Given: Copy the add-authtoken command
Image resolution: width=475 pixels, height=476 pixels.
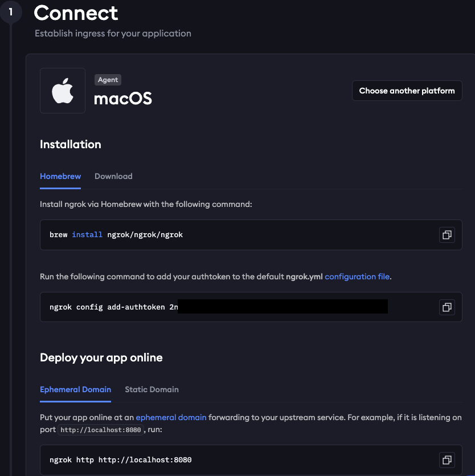Looking at the screenshot, I should coord(447,307).
